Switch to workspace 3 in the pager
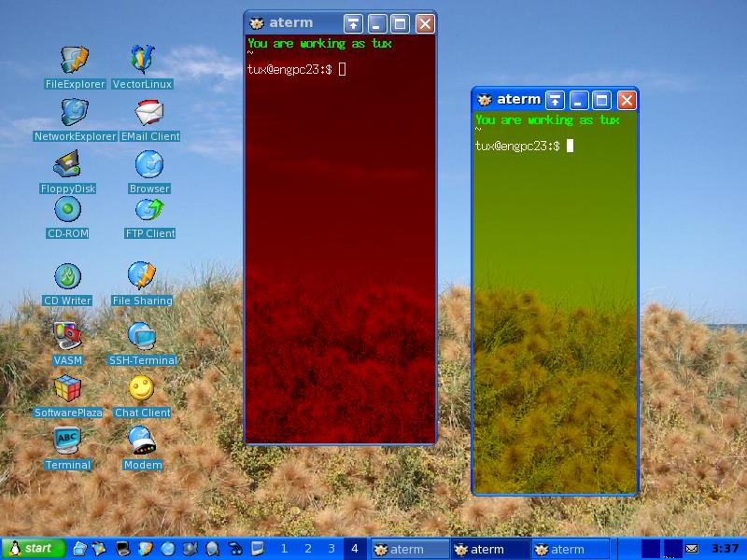 coord(331,549)
